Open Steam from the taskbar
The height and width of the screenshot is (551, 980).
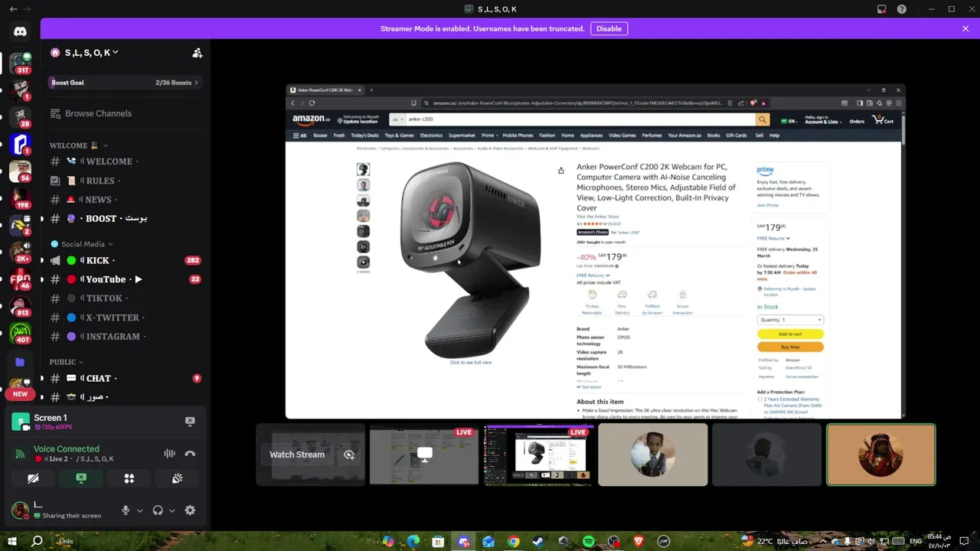(538, 541)
